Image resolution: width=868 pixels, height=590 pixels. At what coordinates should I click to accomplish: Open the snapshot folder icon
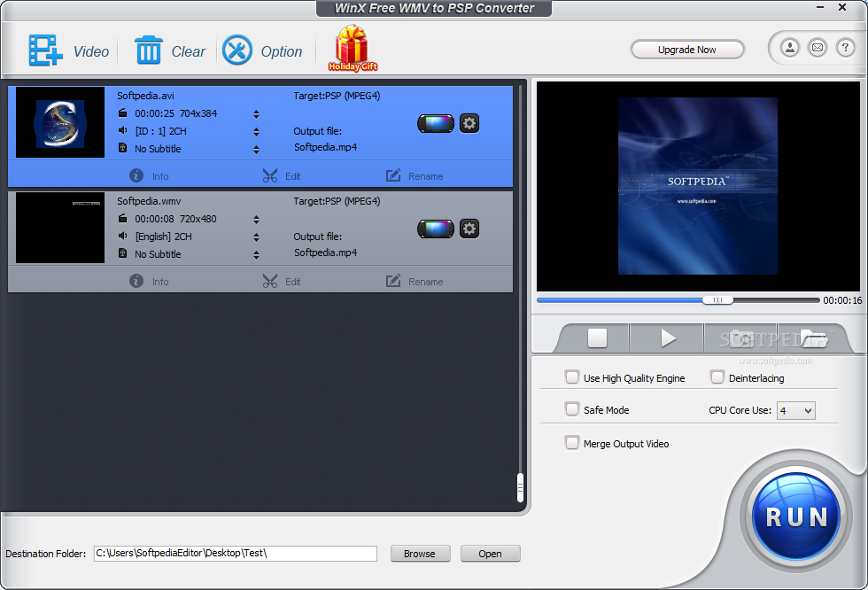pyautogui.click(x=813, y=338)
